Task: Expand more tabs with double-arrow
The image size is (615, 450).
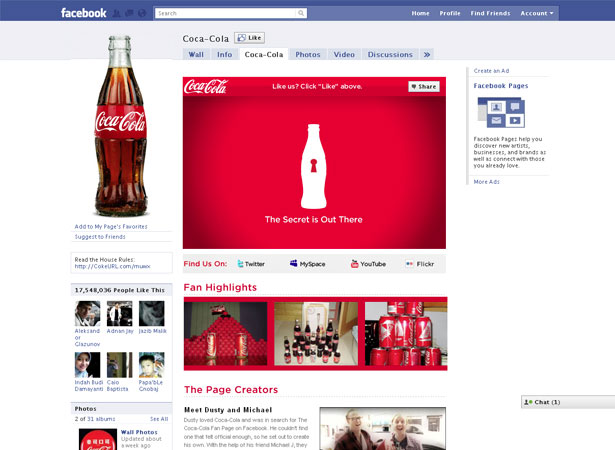Action: click(x=427, y=55)
